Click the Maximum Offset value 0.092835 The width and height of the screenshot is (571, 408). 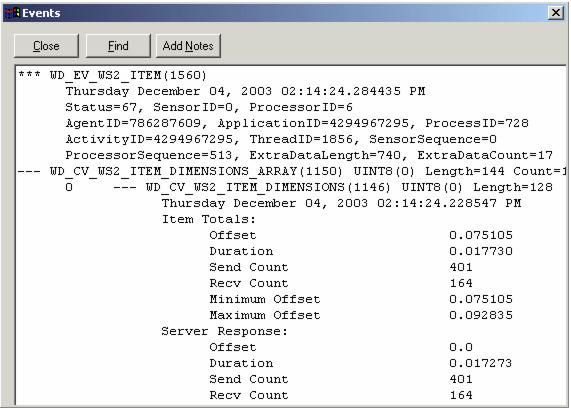click(x=481, y=315)
